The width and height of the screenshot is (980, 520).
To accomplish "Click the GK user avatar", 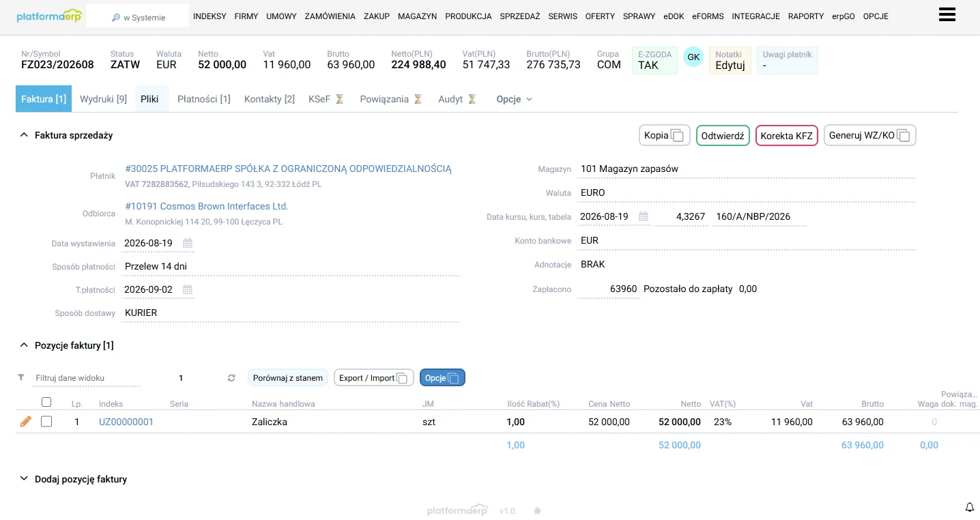I will pyautogui.click(x=693, y=57).
